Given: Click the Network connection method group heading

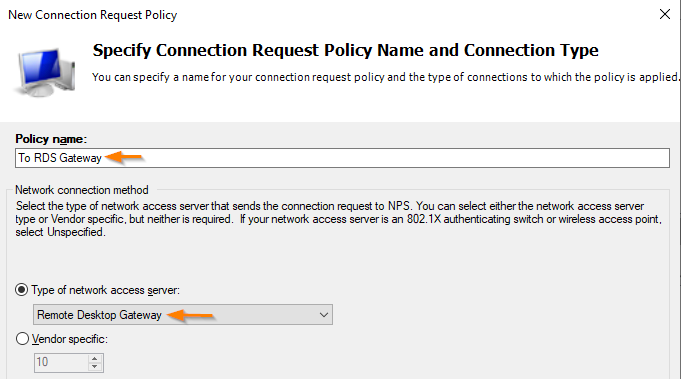Looking at the screenshot, I should coord(82,190).
